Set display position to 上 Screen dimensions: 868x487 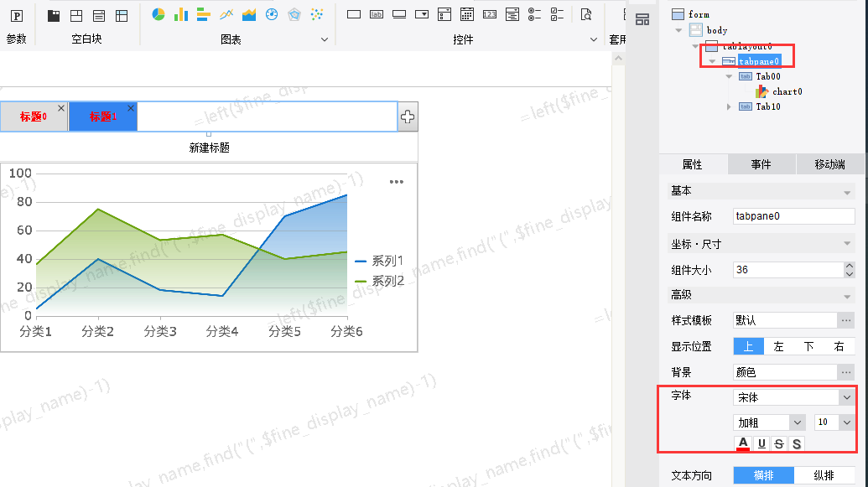pyautogui.click(x=748, y=346)
